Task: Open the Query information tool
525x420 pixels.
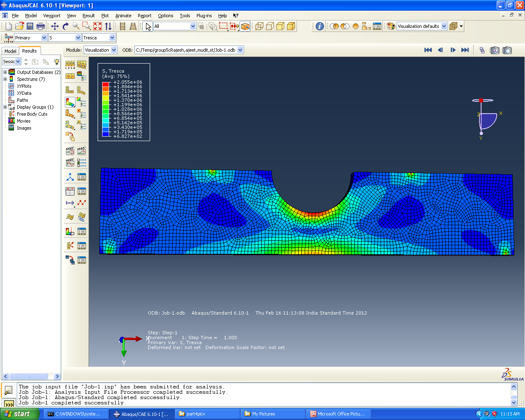Action: [x=320, y=26]
